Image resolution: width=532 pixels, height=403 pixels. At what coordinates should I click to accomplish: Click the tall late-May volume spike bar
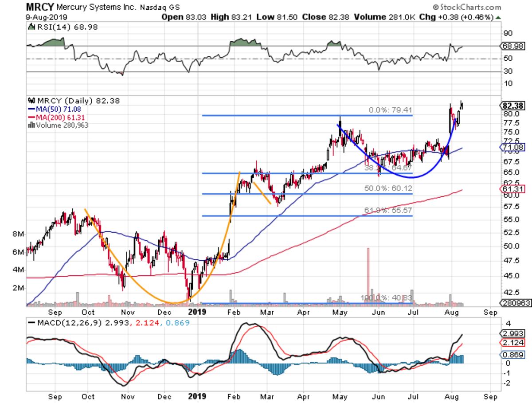coord(368,275)
